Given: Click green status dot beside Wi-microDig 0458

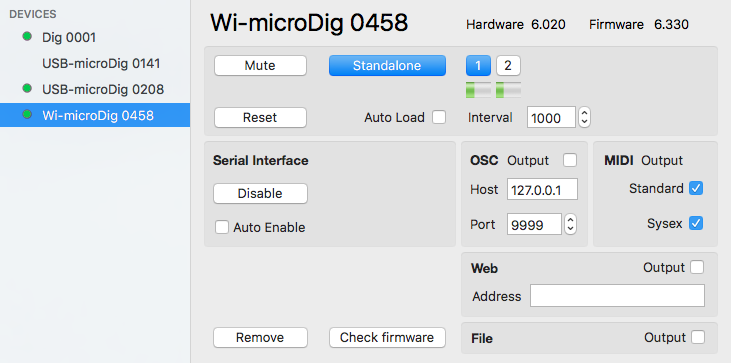Looking at the screenshot, I should tap(27, 114).
